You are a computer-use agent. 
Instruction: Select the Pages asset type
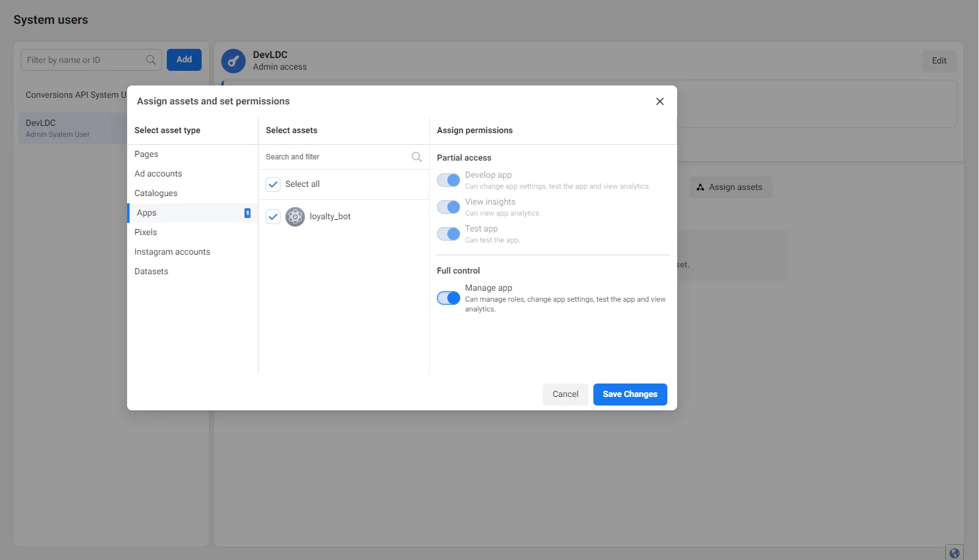[x=193, y=155]
